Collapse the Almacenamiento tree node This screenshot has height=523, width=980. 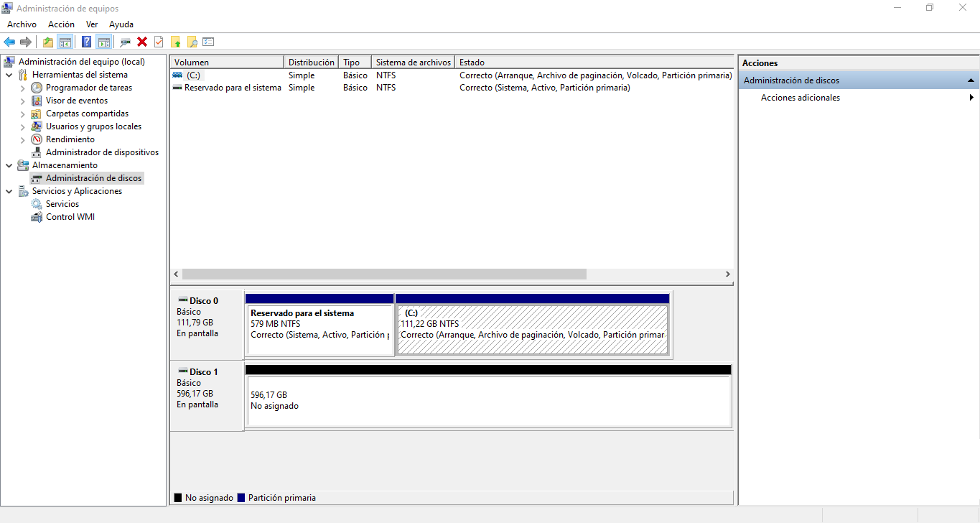9,165
